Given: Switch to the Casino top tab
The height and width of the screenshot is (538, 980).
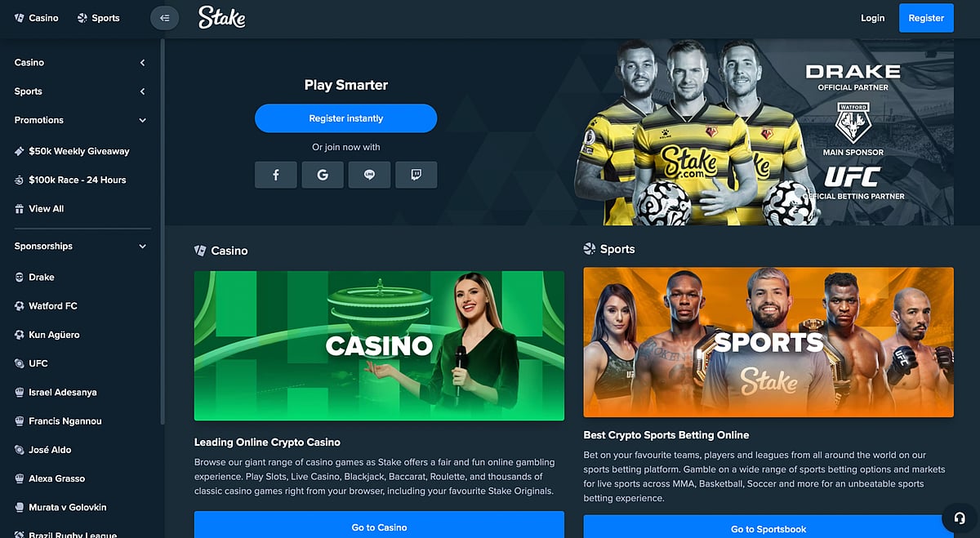Looking at the screenshot, I should pos(37,18).
